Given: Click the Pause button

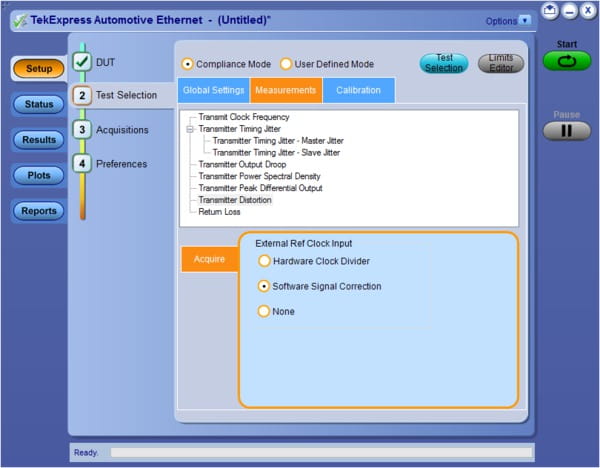Looking at the screenshot, I should (567, 130).
